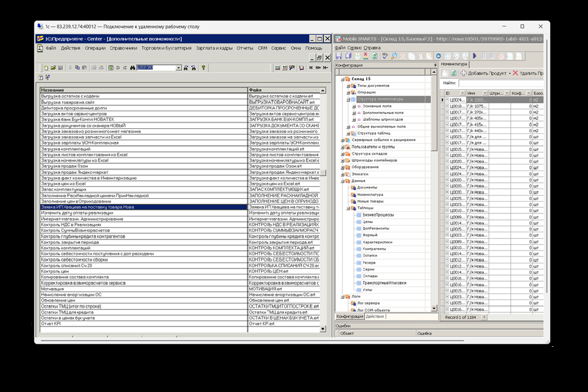588x392 pixels.
Task: Collapse the Таблицы tree node
Action: point(348,208)
